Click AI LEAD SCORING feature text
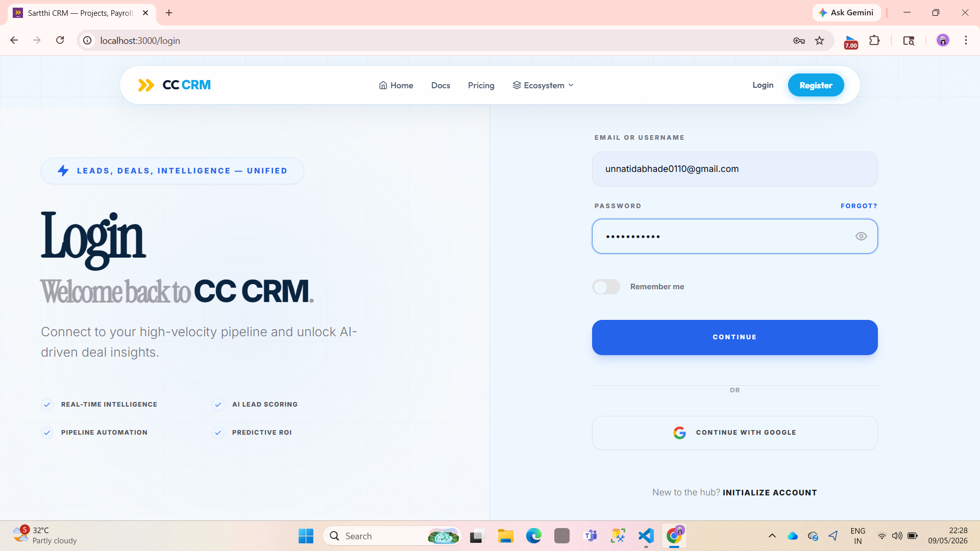 click(x=265, y=405)
